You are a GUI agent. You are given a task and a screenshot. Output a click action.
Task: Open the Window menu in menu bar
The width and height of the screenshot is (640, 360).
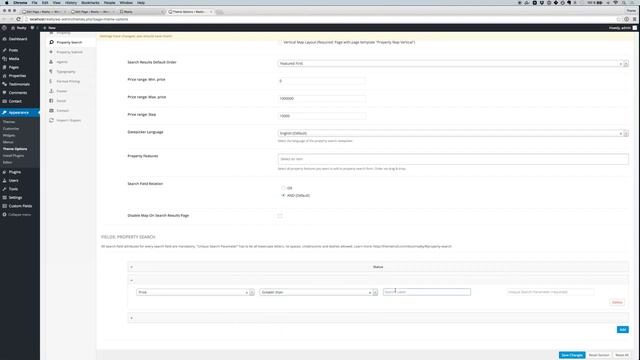tap(126, 3)
